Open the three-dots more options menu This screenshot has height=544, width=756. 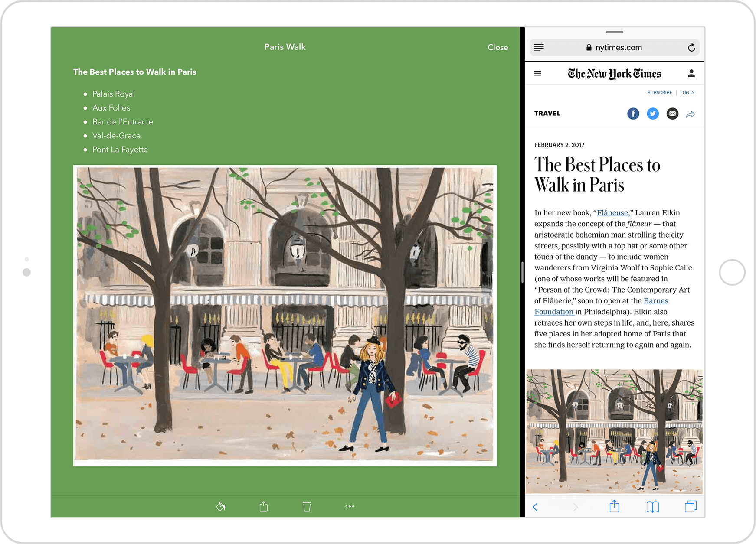pos(350,506)
